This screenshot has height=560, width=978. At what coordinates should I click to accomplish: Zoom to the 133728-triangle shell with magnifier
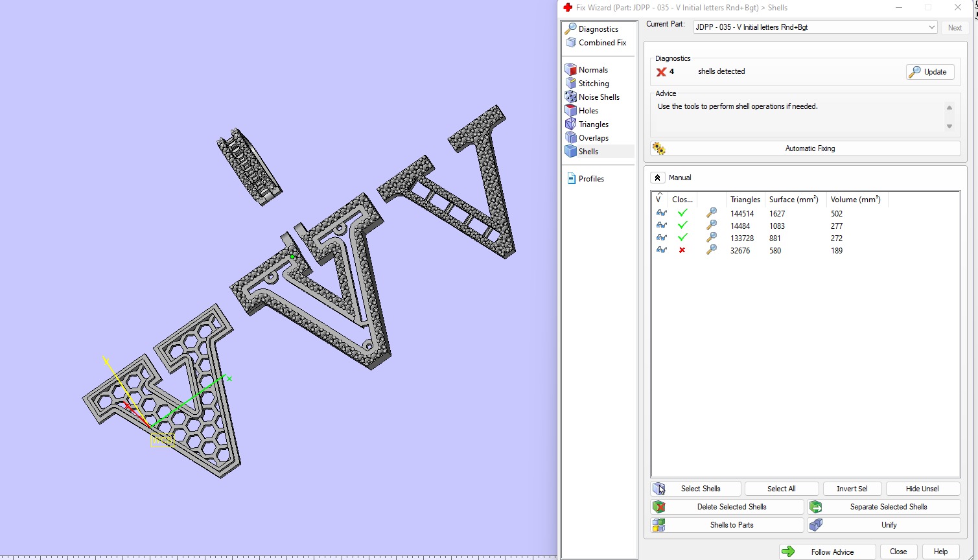(x=712, y=238)
